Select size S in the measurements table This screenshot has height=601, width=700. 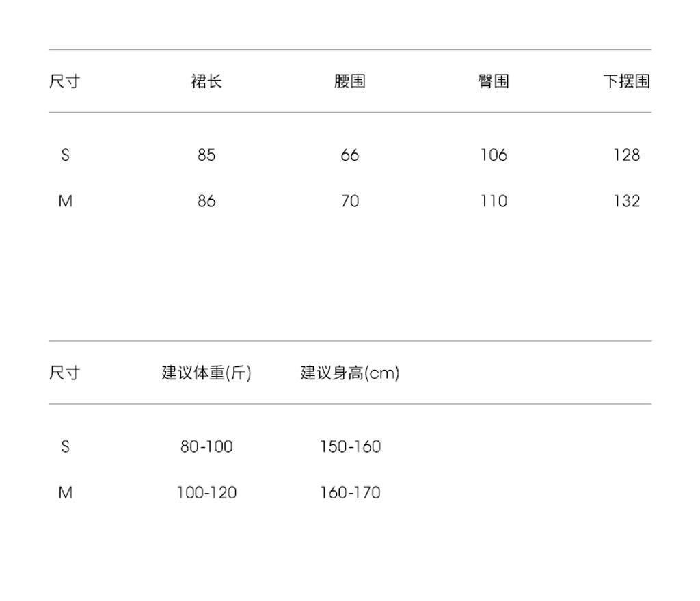(x=65, y=155)
